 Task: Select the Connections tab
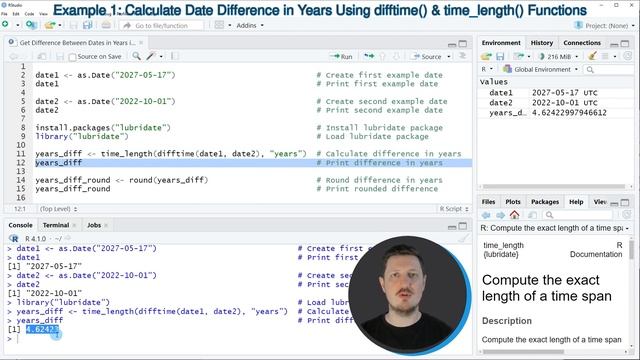[x=582, y=43]
